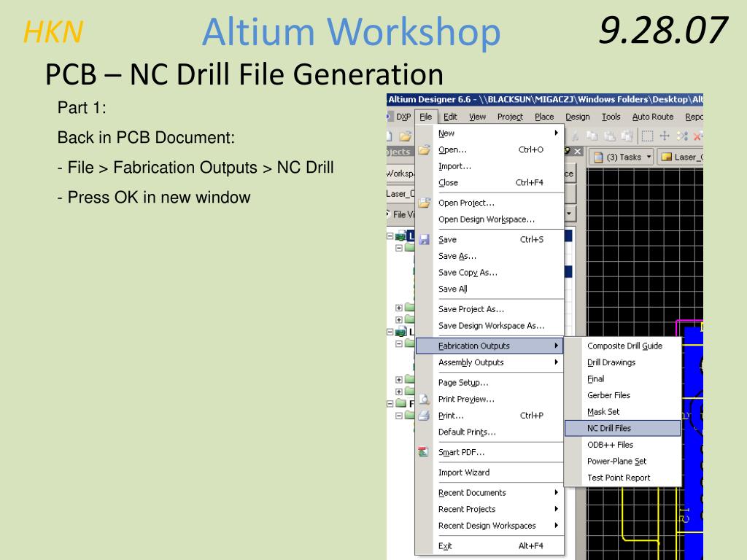Choose Import... from the File menu
Viewport: 747px width, 560px height.
coord(490,166)
